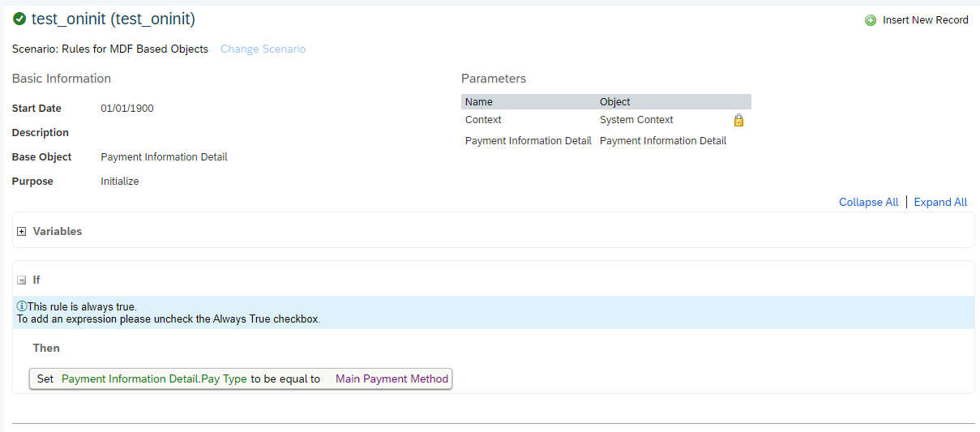Viewport: 980px width, 432px height.
Task: Click the info icon in the always-true notice
Action: click(x=22, y=306)
